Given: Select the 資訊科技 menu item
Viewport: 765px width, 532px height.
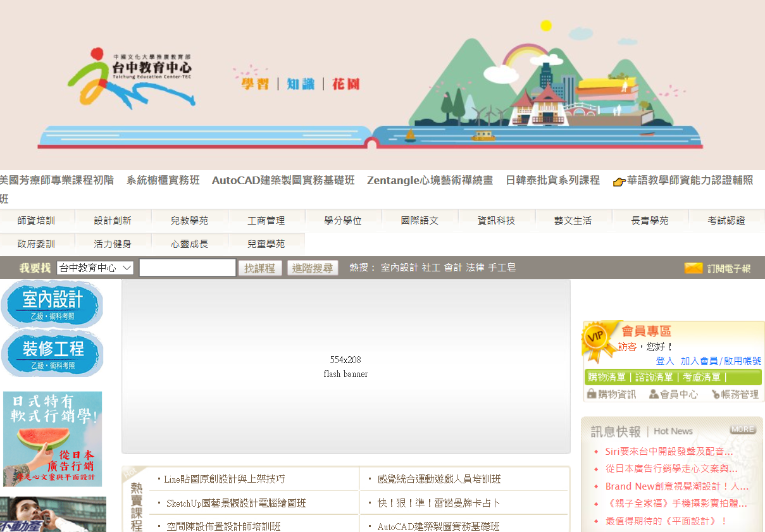Looking at the screenshot, I should click(x=496, y=221).
